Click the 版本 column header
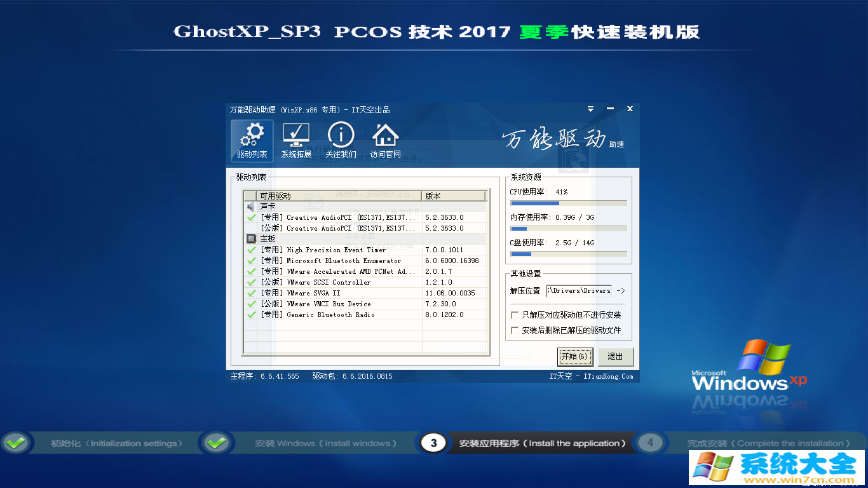Viewport: 868px width, 488px height. pos(454,196)
